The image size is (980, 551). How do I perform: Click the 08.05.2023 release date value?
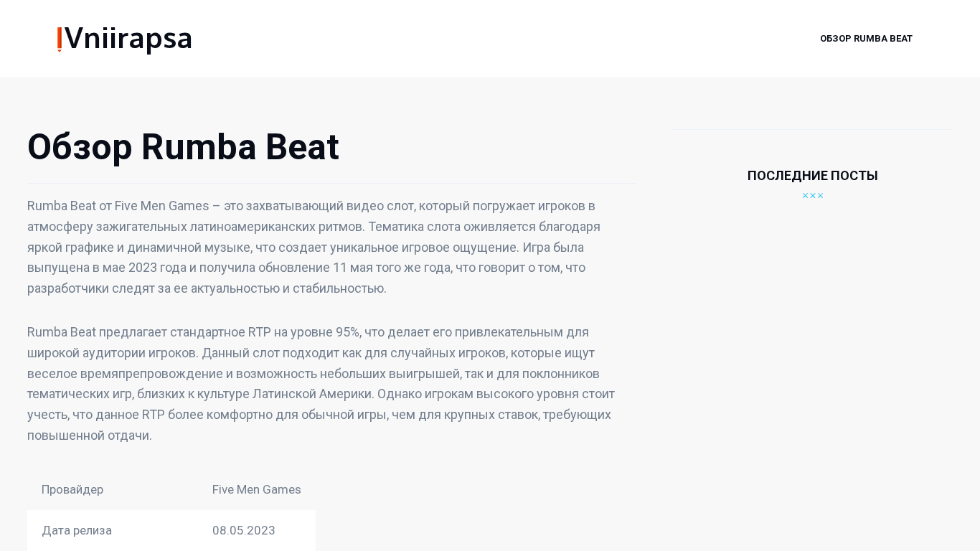[x=244, y=530]
